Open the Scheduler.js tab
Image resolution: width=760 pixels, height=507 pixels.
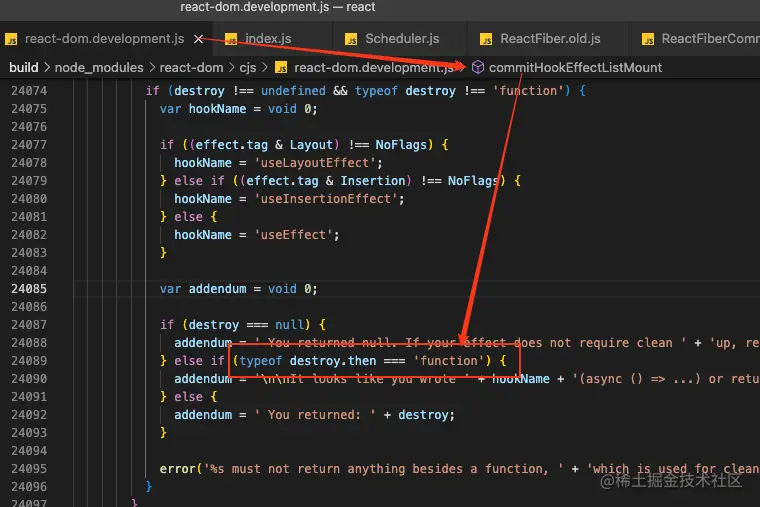[400, 39]
